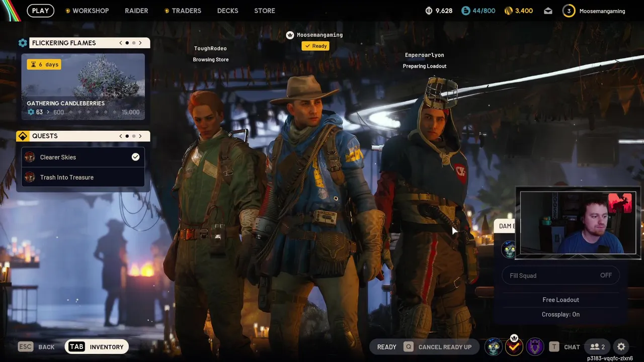Click the READY status label
Screen dimensions: 644x362
pos(386,347)
